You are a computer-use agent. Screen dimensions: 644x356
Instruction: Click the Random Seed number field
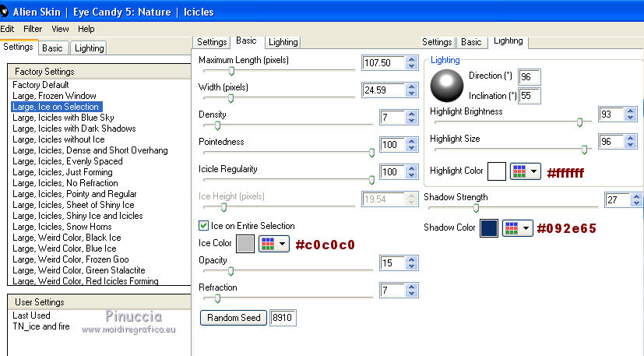pyautogui.click(x=283, y=318)
